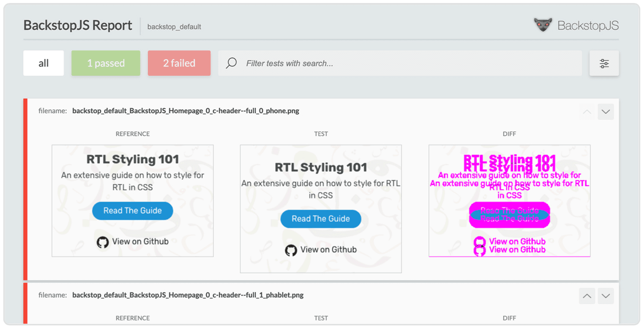This screenshot has height=329, width=644.
Task: Click 'Read The Guide' in the test image
Action: coord(321,219)
